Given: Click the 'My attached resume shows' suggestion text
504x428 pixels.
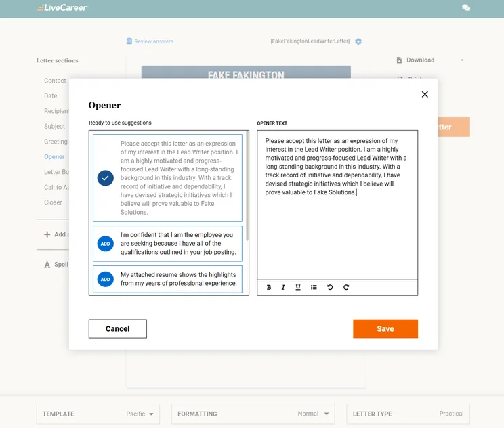Looking at the screenshot, I should pyautogui.click(x=178, y=279).
